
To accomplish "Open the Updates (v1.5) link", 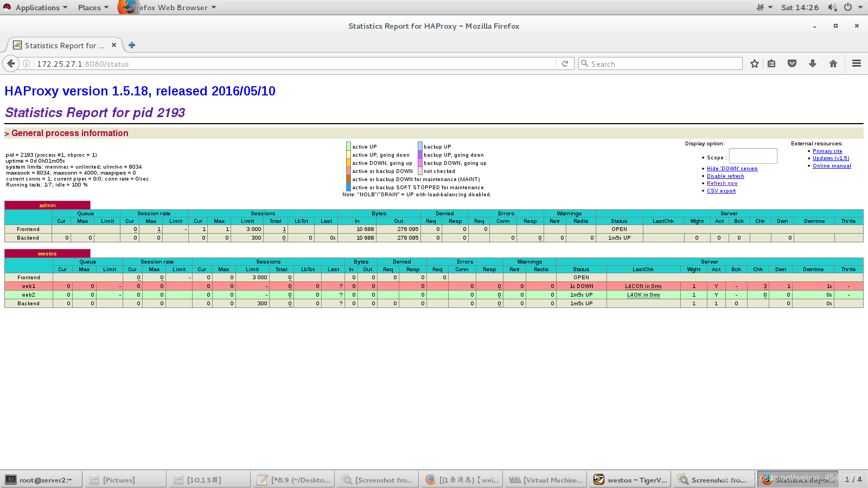I will (x=831, y=158).
